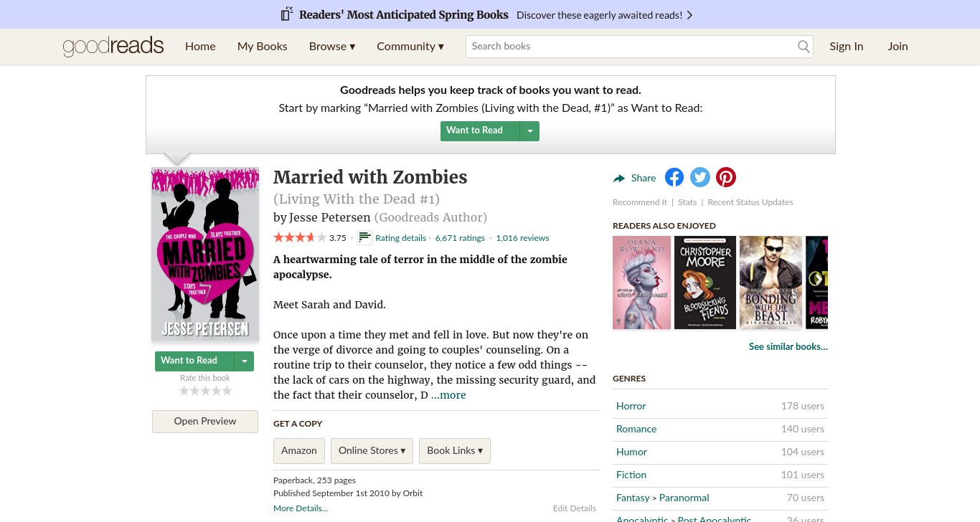Open the Online Stores dropdown
This screenshot has width=980, height=522.
pos(372,450)
